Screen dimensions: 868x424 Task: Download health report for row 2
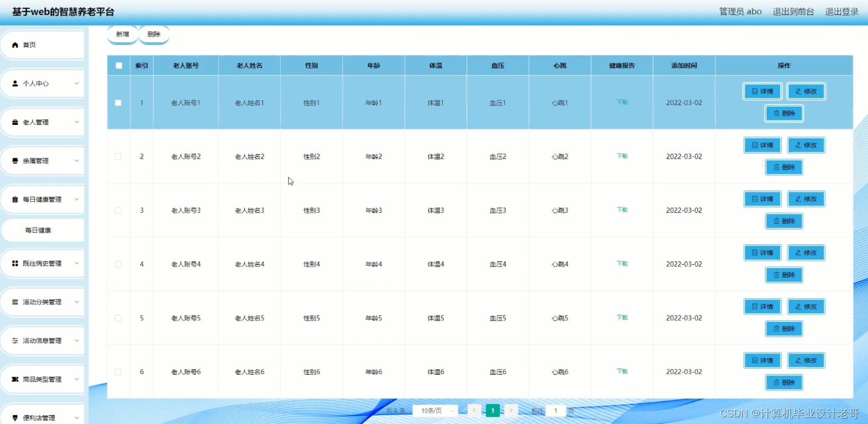point(622,156)
